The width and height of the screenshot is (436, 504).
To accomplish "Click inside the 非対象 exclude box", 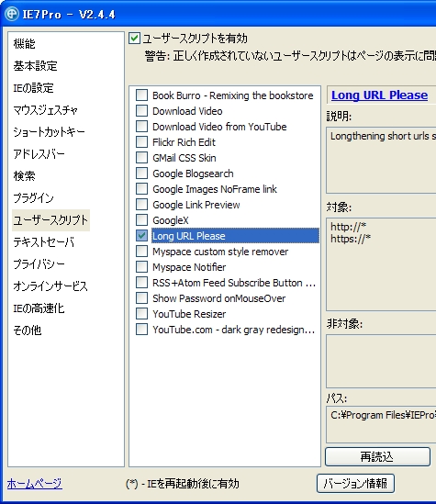I will tap(381, 361).
